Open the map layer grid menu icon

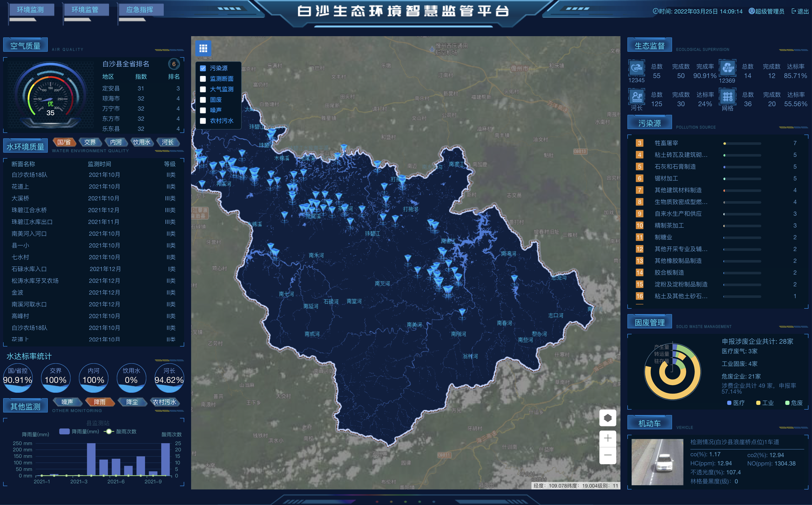(x=203, y=48)
